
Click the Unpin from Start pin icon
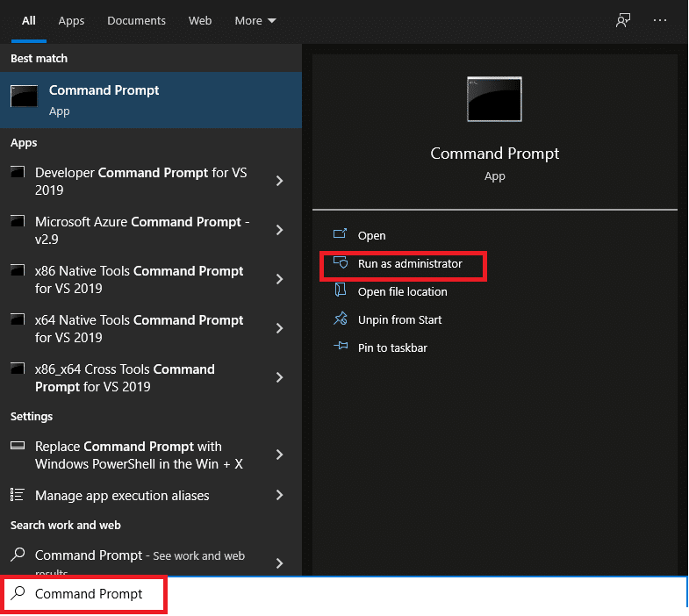point(341,319)
